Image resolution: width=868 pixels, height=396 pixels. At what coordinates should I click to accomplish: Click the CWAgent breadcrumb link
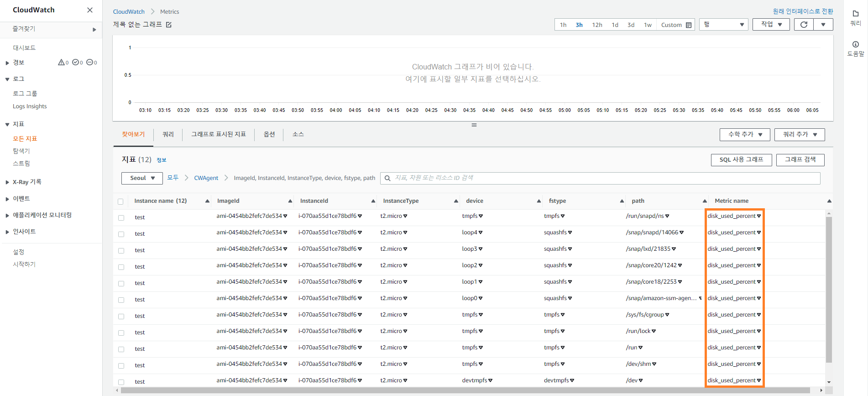pyautogui.click(x=206, y=178)
